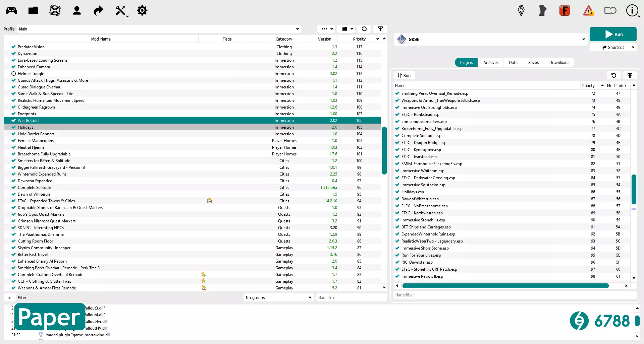Click the mod list restore backup icon
644x344 pixels.
tap(364, 29)
